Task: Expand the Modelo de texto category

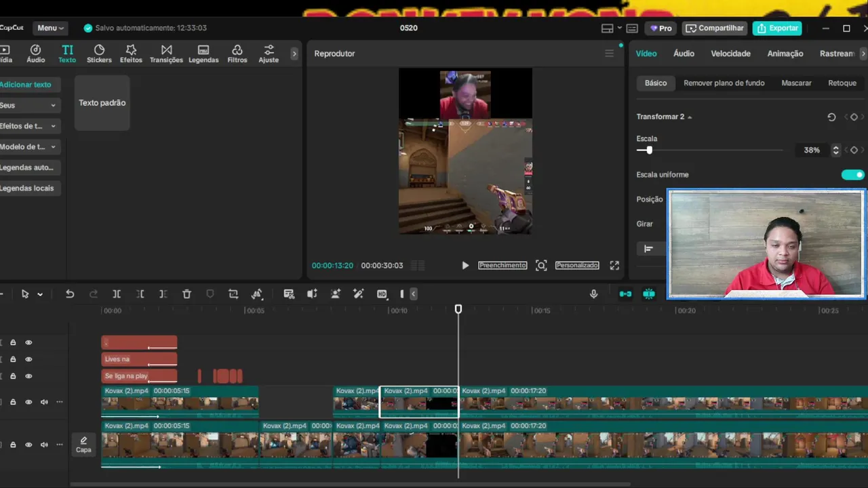Action: 28,146
